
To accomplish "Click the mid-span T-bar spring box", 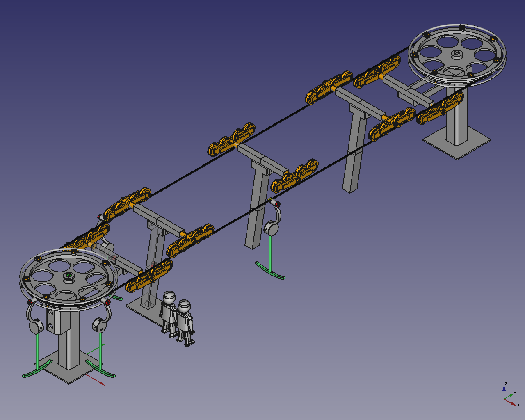I will pyautogui.click(x=271, y=229).
